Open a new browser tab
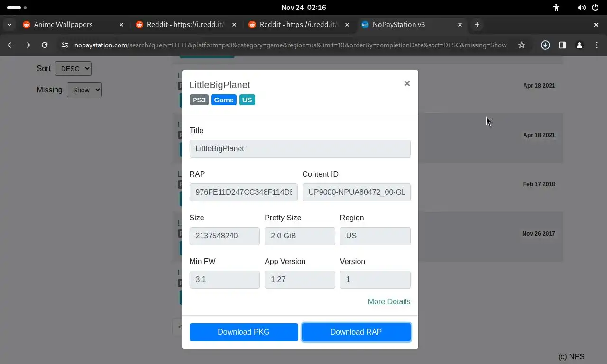Viewport: 607px width, 364px height. 477,25
